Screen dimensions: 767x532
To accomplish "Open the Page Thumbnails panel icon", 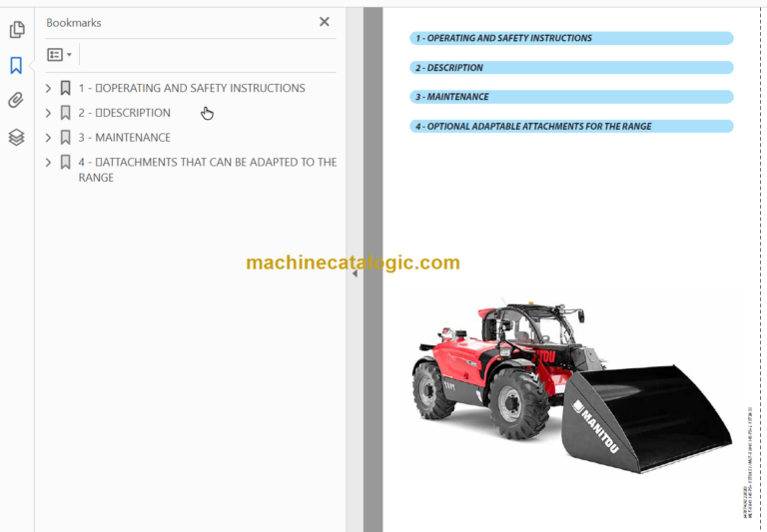I will 17,29.
